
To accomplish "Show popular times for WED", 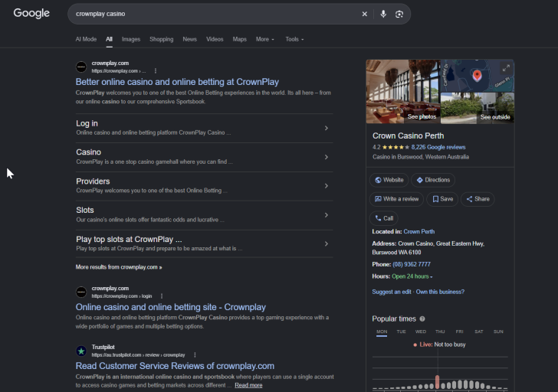I will point(421,332).
